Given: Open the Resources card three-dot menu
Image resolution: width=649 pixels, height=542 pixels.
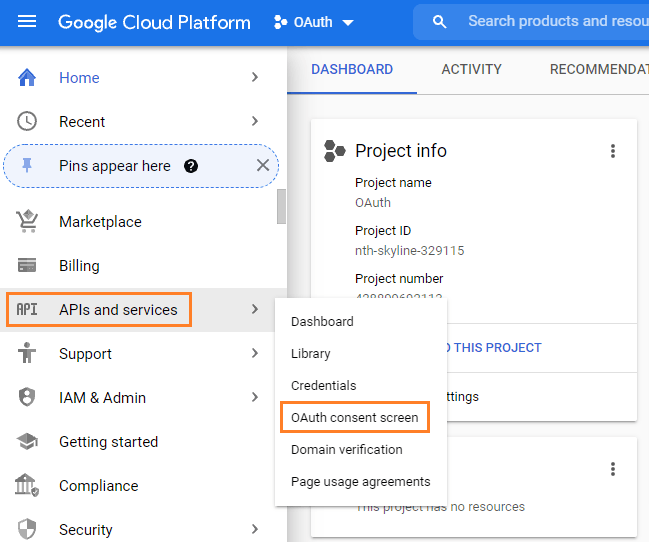Looking at the screenshot, I should (613, 469).
